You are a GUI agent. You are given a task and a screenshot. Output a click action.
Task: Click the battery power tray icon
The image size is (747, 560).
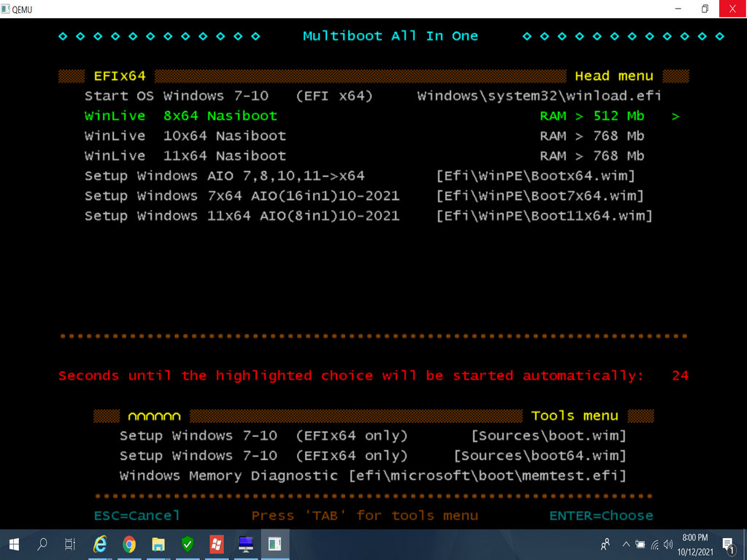(x=640, y=544)
